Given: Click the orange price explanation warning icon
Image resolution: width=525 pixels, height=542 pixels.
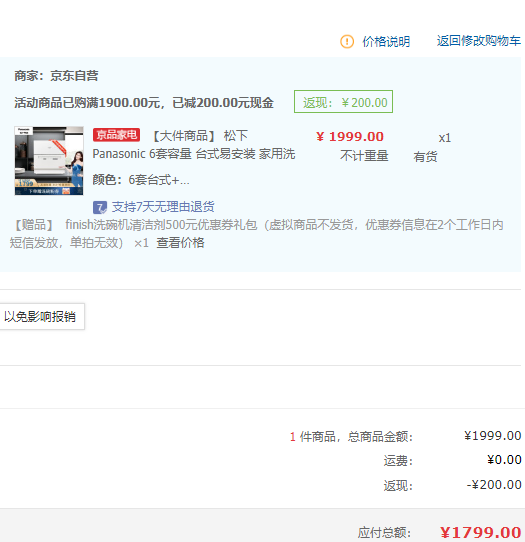Looking at the screenshot, I should coord(347,41).
